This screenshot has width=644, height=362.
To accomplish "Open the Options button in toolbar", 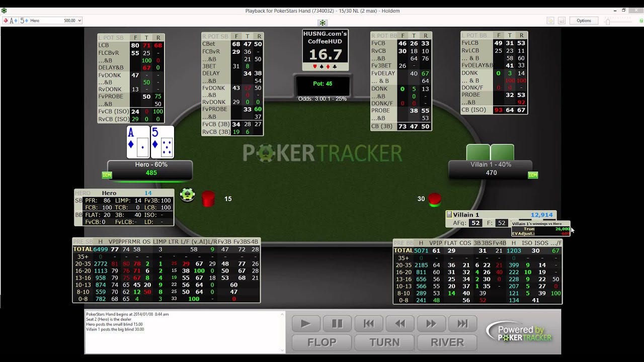I will (x=584, y=21).
